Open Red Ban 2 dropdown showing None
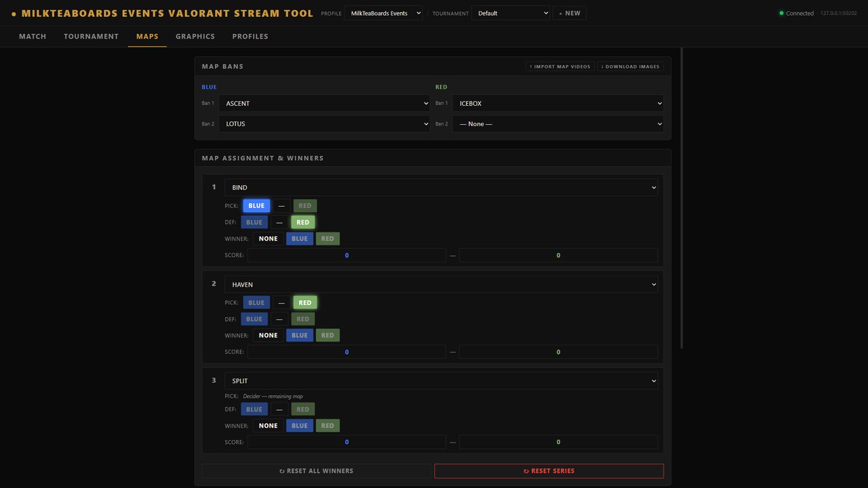This screenshot has height=488, width=868. click(558, 124)
